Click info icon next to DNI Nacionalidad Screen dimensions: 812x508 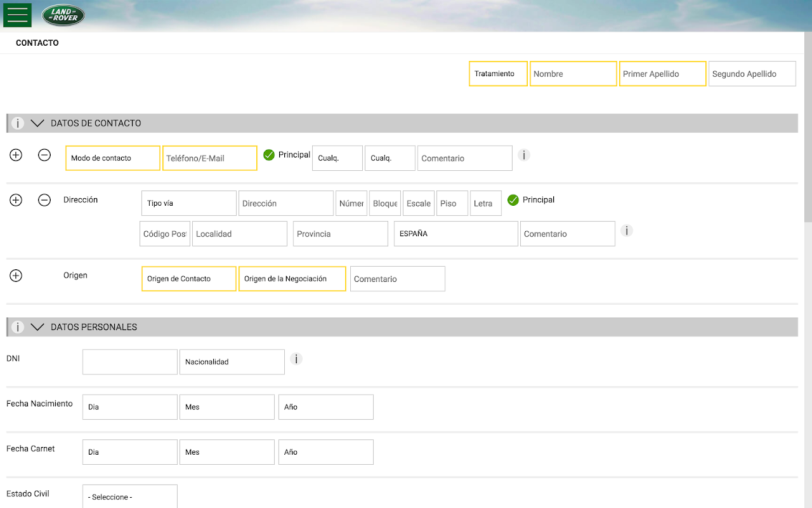pyautogui.click(x=296, y=359)
